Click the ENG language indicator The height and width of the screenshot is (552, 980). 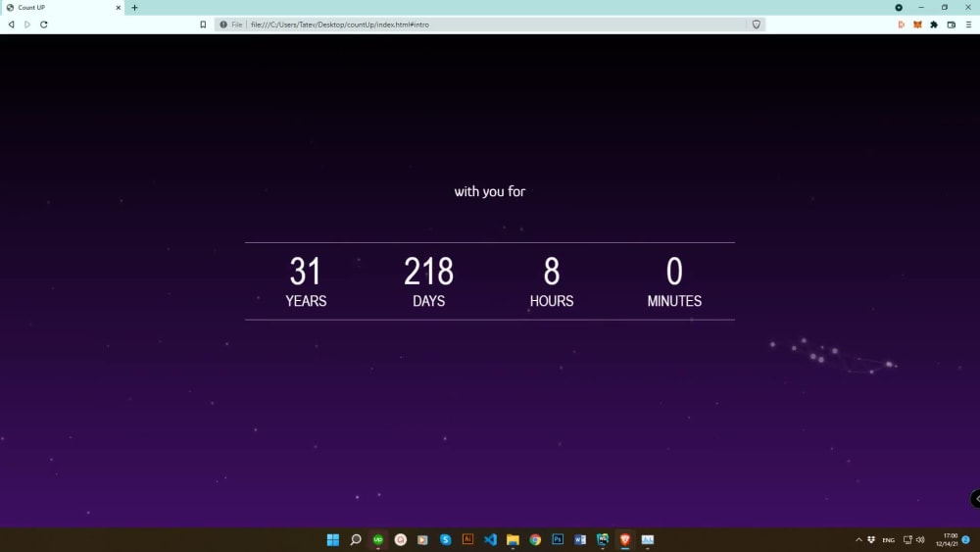coord(888,540)
